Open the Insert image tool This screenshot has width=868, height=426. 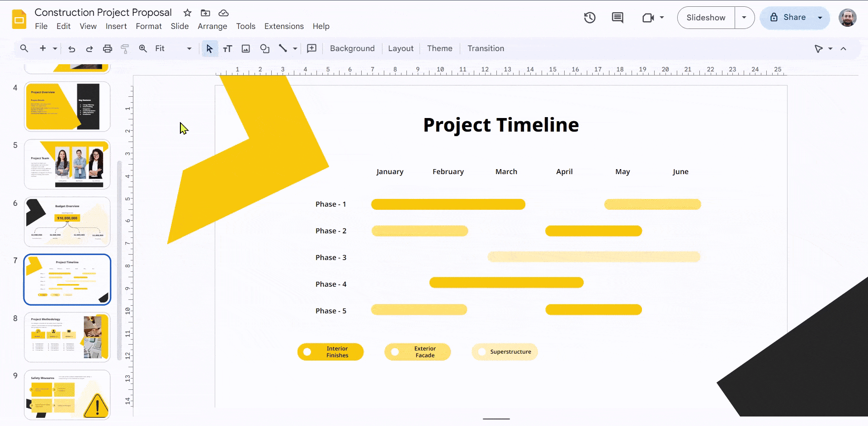(245, 48)
